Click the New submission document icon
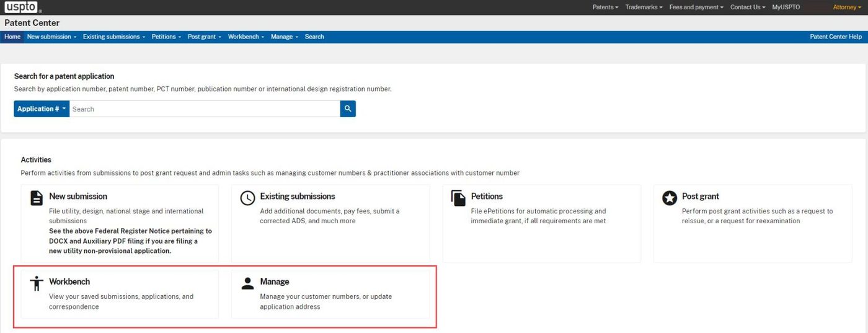This screenshot has height=333, width=868. click(x=37, y=198)
